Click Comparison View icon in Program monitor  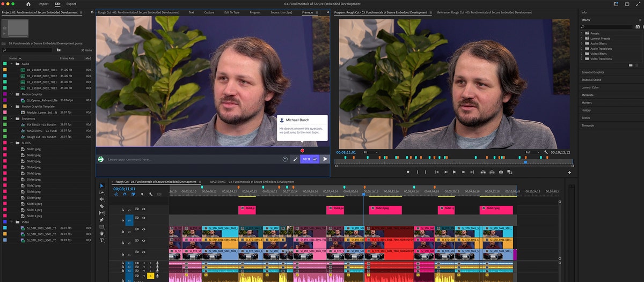(x=510, y=172)
